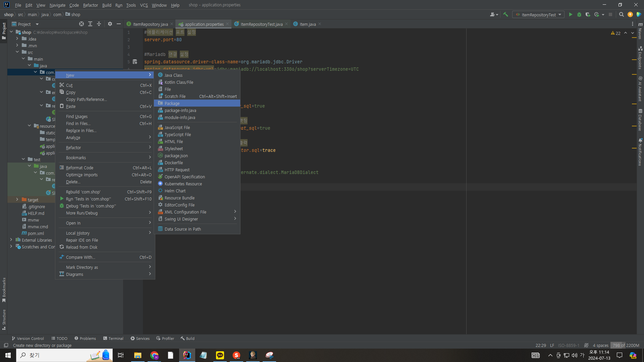
Task: Expand the target folder
Action: coord(17,199)
